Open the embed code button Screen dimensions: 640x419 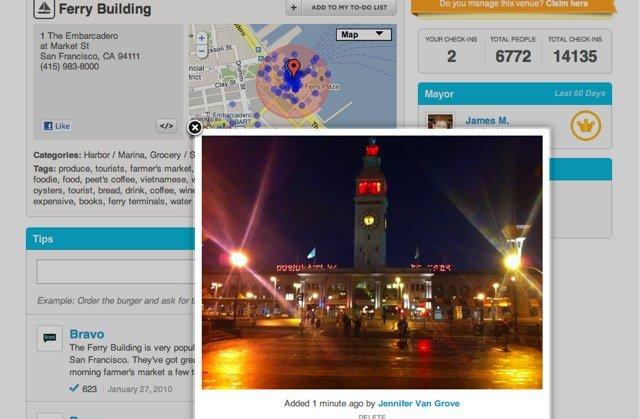(167, 126)
